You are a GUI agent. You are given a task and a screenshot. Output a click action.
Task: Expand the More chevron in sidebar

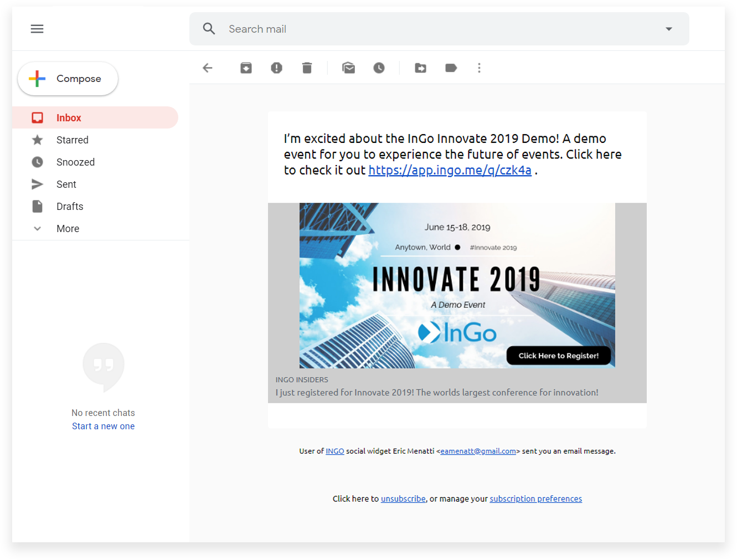point(37,229)
